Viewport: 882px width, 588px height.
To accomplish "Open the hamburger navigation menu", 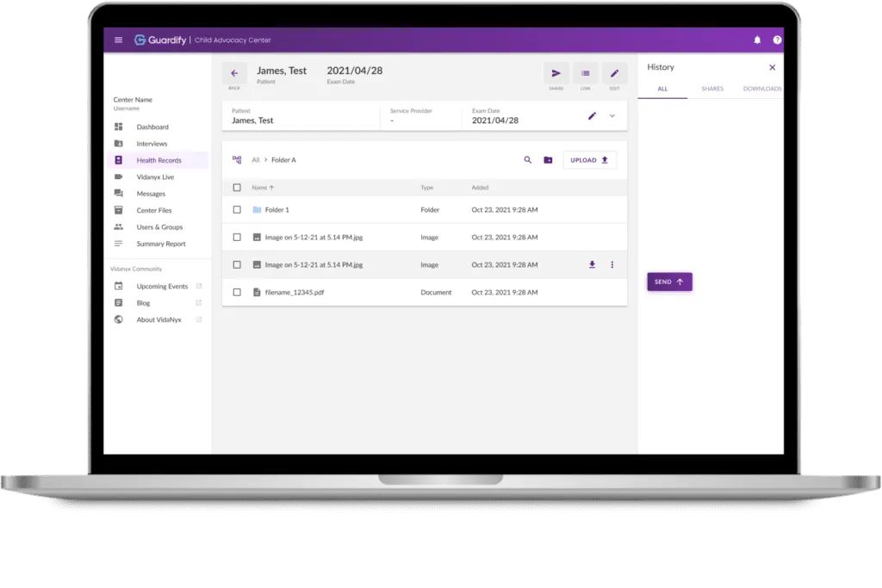I will (x=118, y=40).
